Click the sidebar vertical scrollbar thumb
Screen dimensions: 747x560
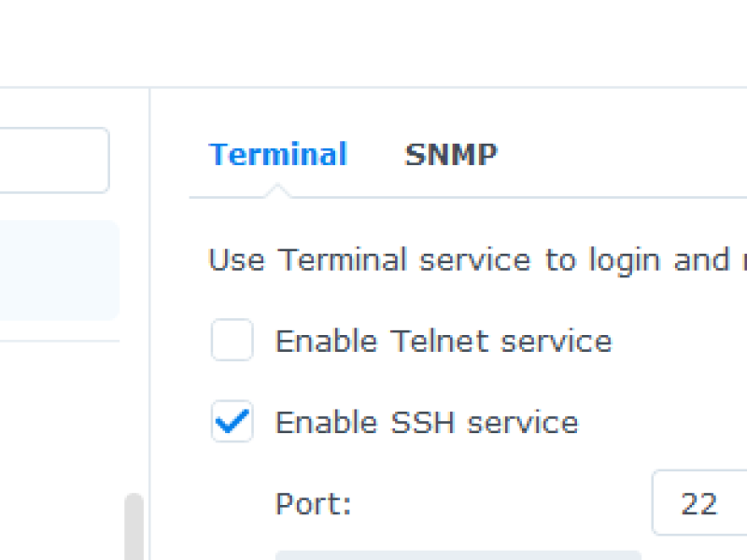click(134, 526)
